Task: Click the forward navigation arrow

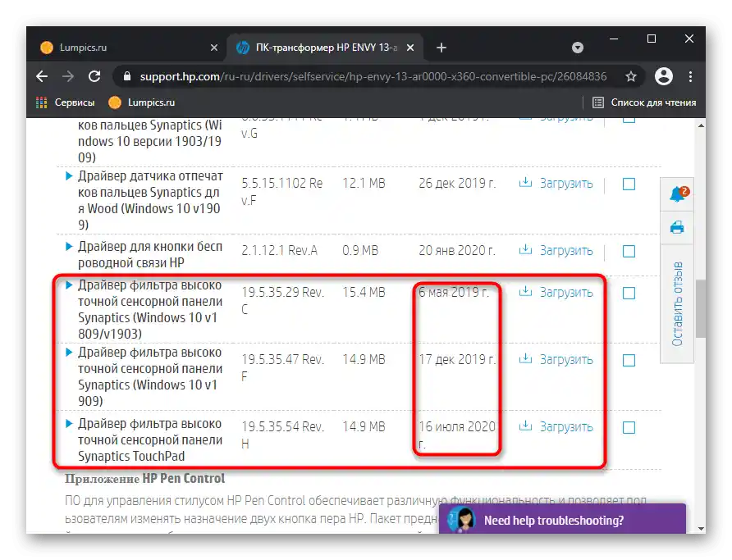Action: click(68, 76)
